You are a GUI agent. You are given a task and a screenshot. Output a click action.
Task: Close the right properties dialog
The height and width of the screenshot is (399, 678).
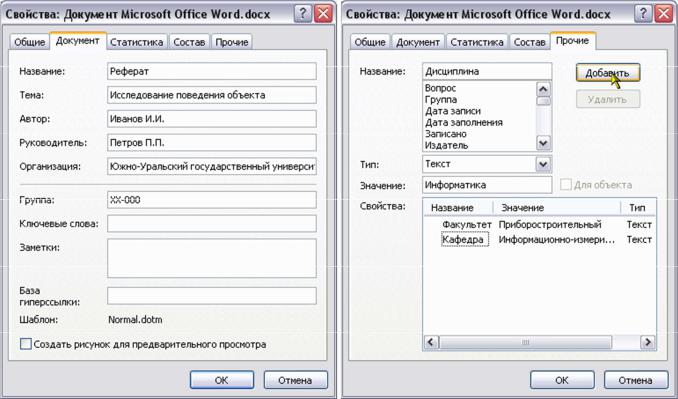click(x=663, y=14)
